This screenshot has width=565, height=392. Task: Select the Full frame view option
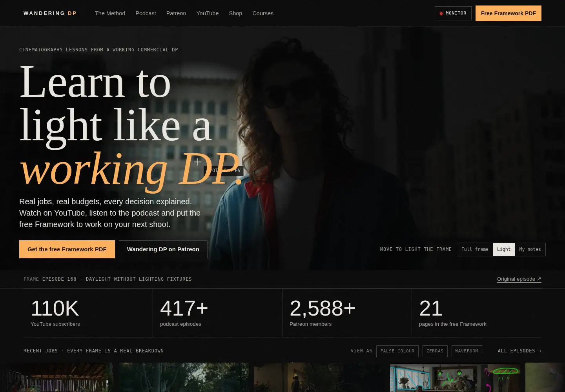pyautogui.click(x=475, y=249)
